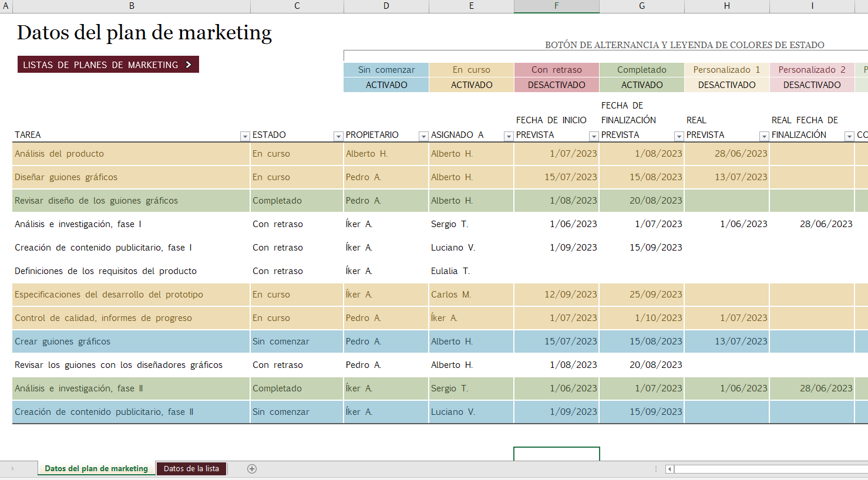Activate the 'Con retraso' status filter

556,84
